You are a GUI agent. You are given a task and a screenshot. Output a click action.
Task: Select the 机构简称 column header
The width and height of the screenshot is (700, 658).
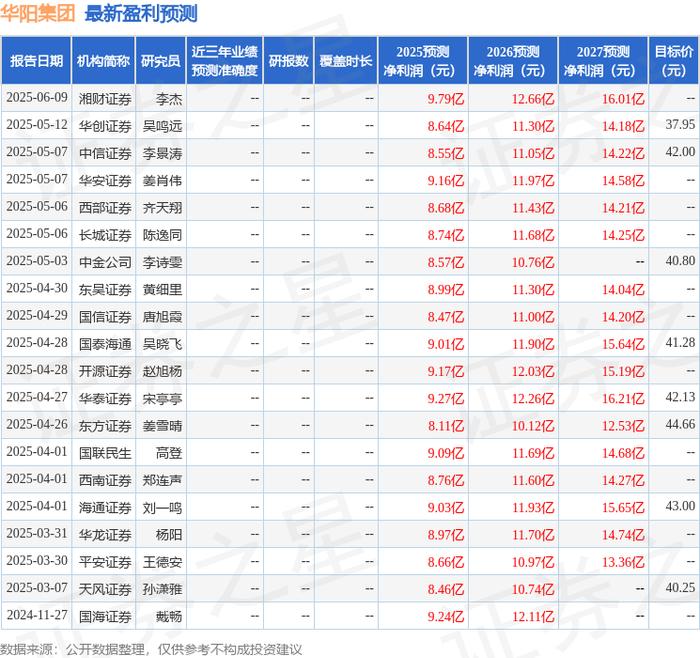[x=103, y=61]
